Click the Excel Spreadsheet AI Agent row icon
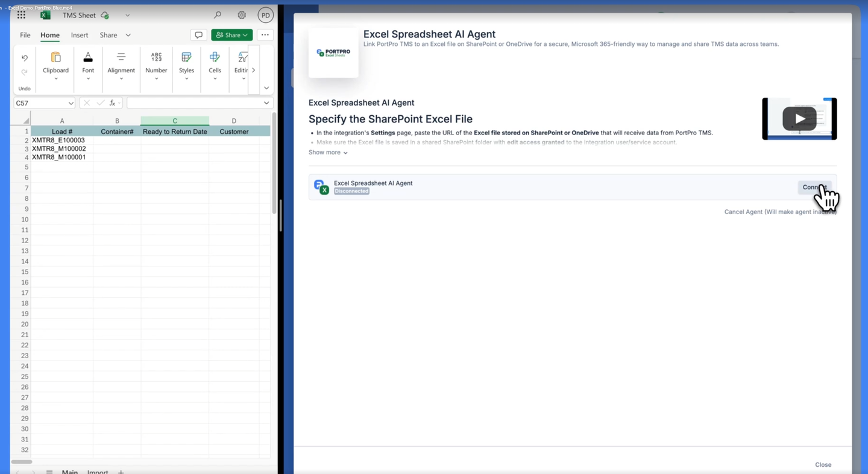Image resolution: width=868 pixels, height=474 pixels. click(321, 187)
